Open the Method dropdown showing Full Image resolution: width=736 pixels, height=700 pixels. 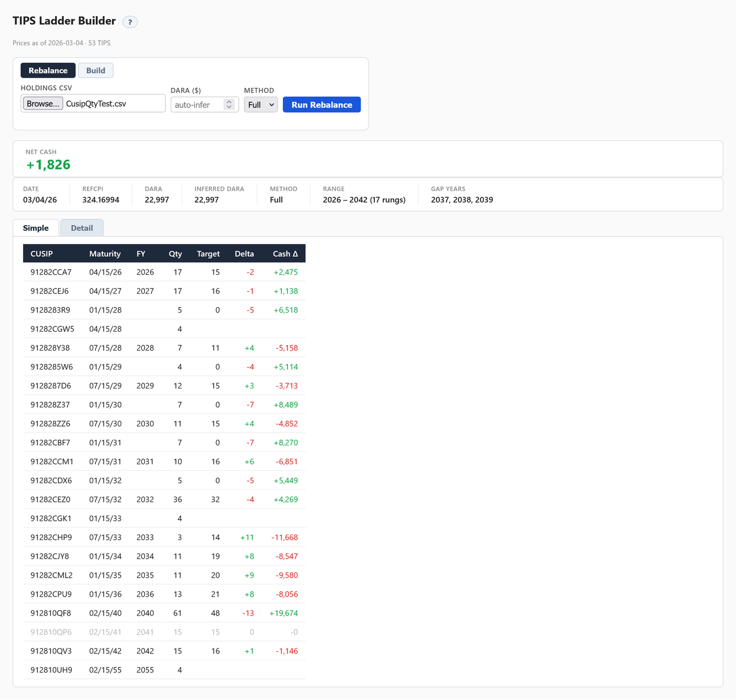(x=261, y=105)
